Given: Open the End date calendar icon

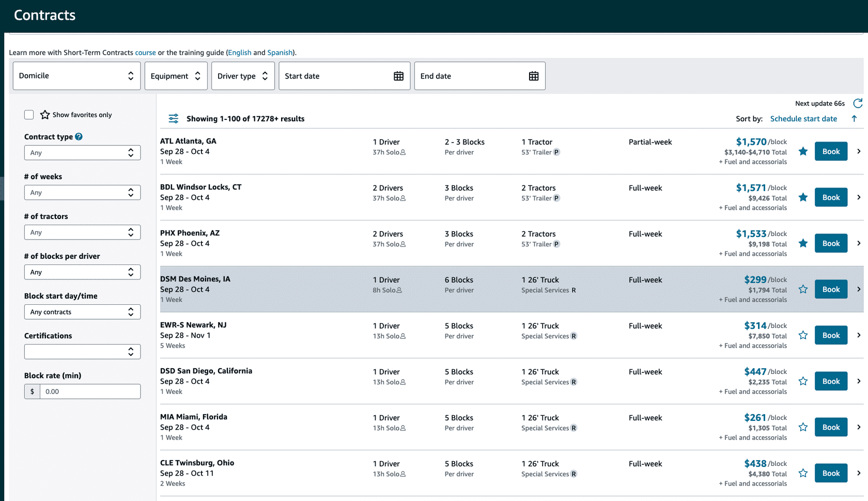Looking at the screenshot, I should tap(534, 76).
